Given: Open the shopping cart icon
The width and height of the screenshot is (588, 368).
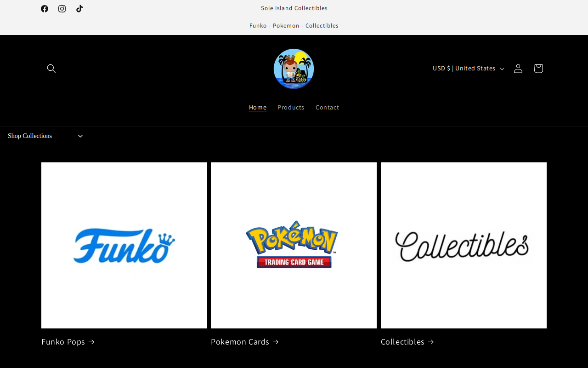Looking at the screenshot, I should pos(538,69).
